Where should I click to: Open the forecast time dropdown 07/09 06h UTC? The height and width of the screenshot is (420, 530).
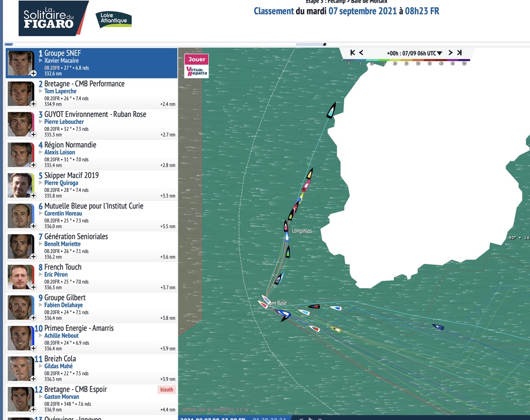pos(415,53)
